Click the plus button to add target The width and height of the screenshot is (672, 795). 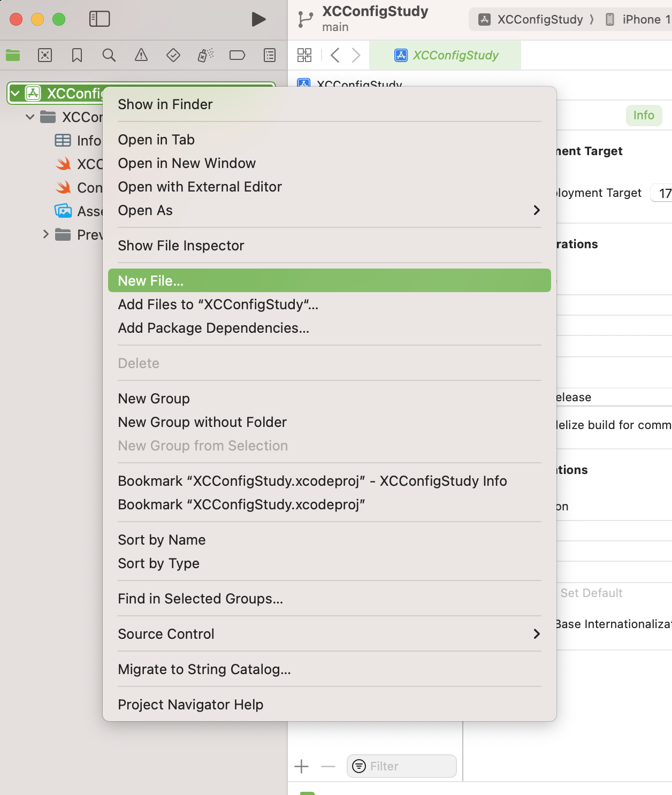point(302,767)
